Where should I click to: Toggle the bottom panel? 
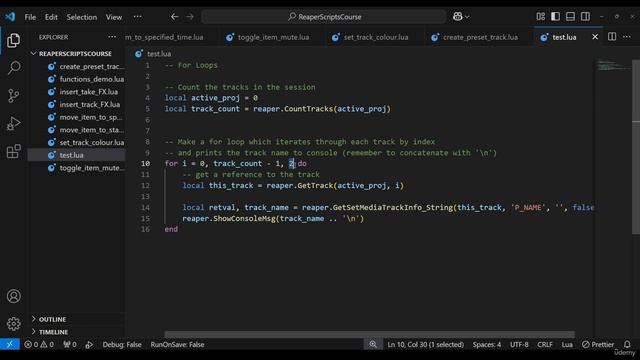(x=570, y=17)
